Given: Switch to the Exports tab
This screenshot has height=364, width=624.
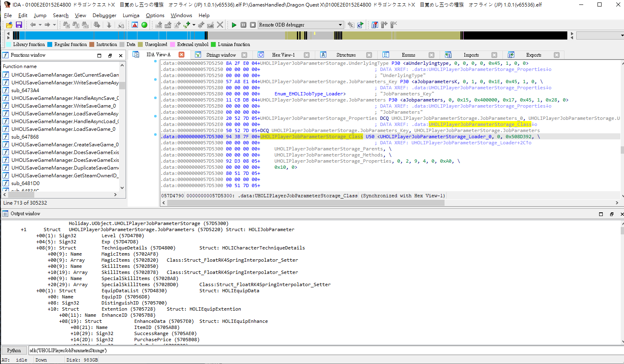Looking at the screenshot, I should (x=533, y=55).
